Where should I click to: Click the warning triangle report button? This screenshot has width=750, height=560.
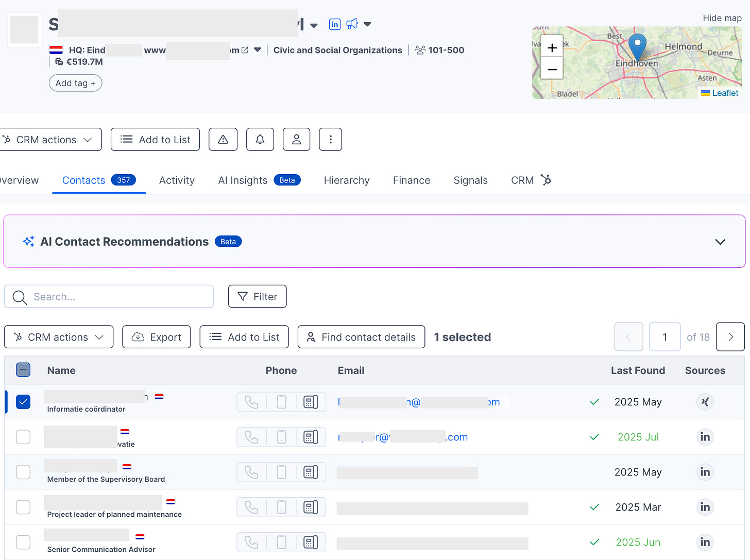click(x=223, y=140)
